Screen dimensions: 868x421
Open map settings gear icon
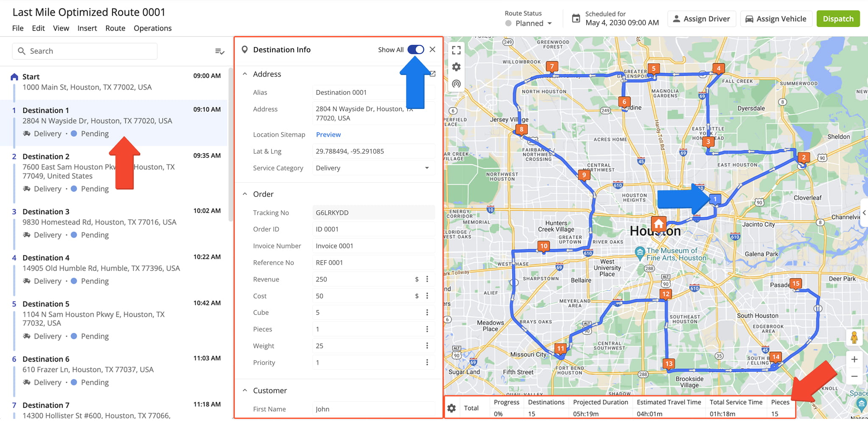click(x=456, y=67)
